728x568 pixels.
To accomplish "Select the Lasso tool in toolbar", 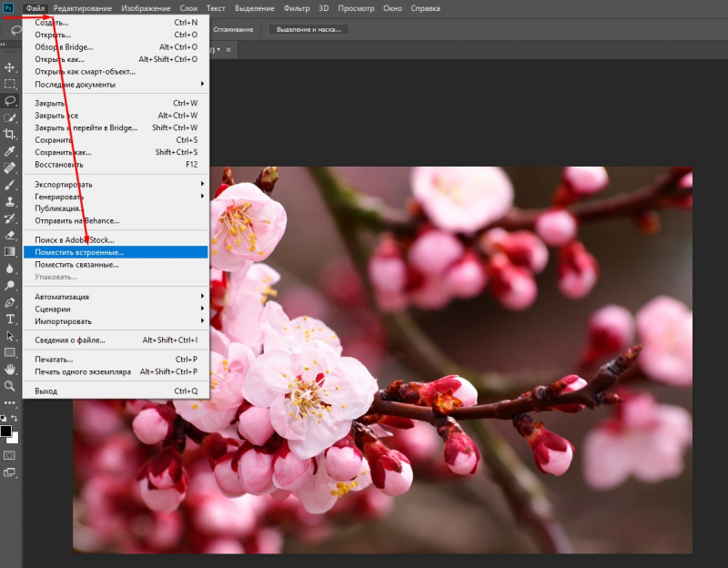I will [x=9, y=101].
